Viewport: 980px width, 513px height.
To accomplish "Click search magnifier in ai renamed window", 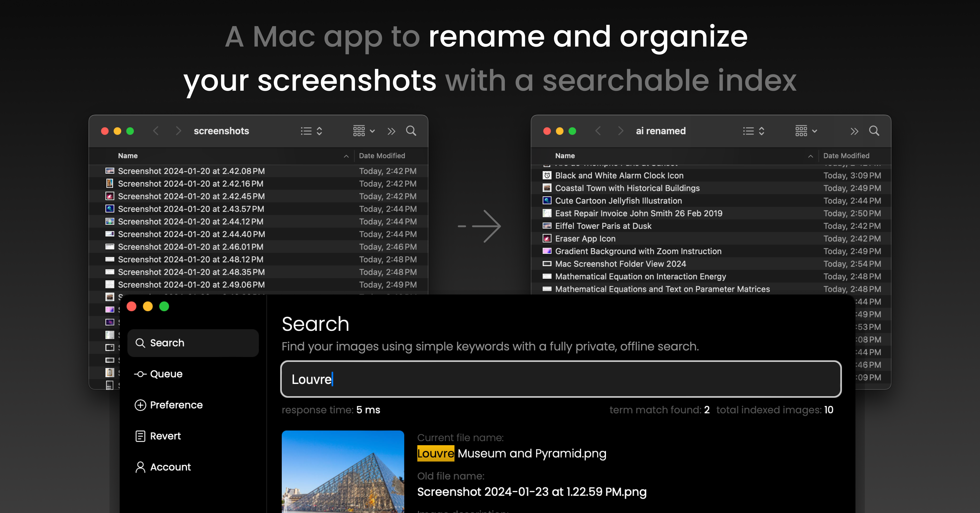I will click(874, 131).
